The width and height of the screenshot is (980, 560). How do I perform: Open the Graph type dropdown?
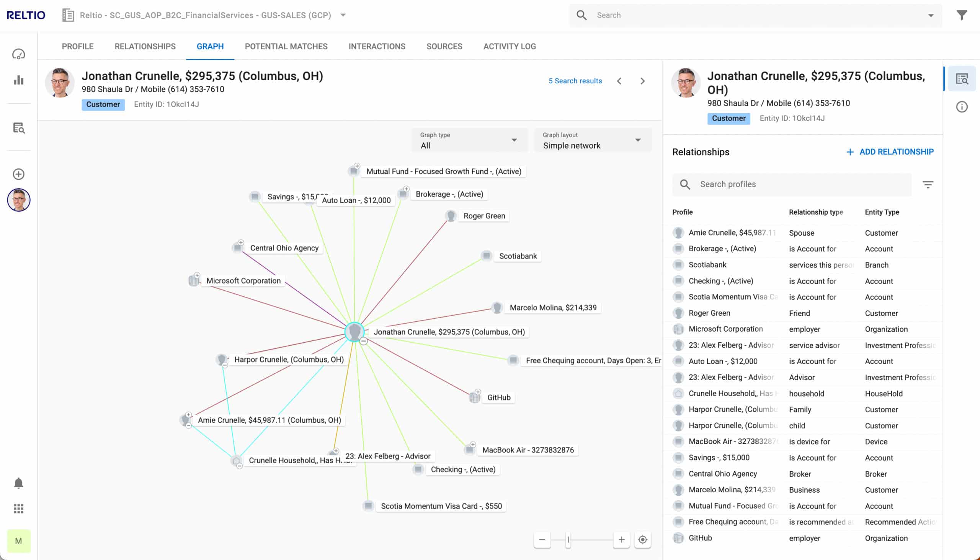click(469, 140)
